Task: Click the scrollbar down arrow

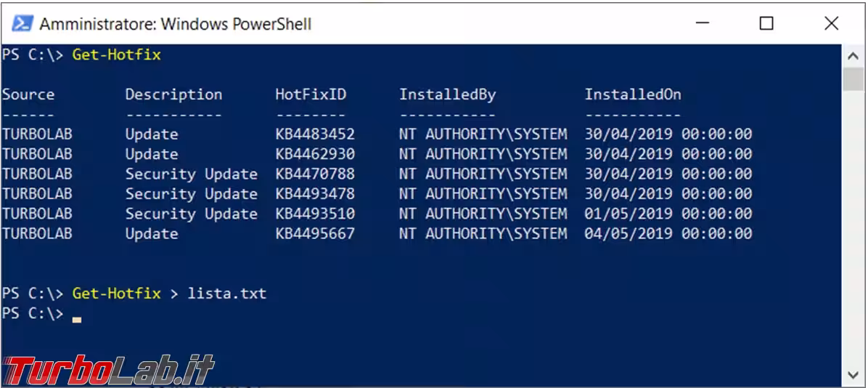Action: 853,375
